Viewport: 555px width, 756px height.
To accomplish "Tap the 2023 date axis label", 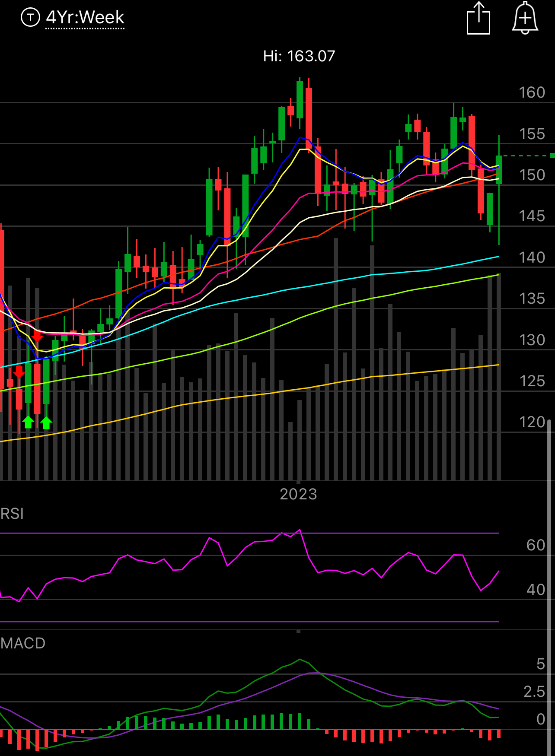I will (x=298, y=494).
